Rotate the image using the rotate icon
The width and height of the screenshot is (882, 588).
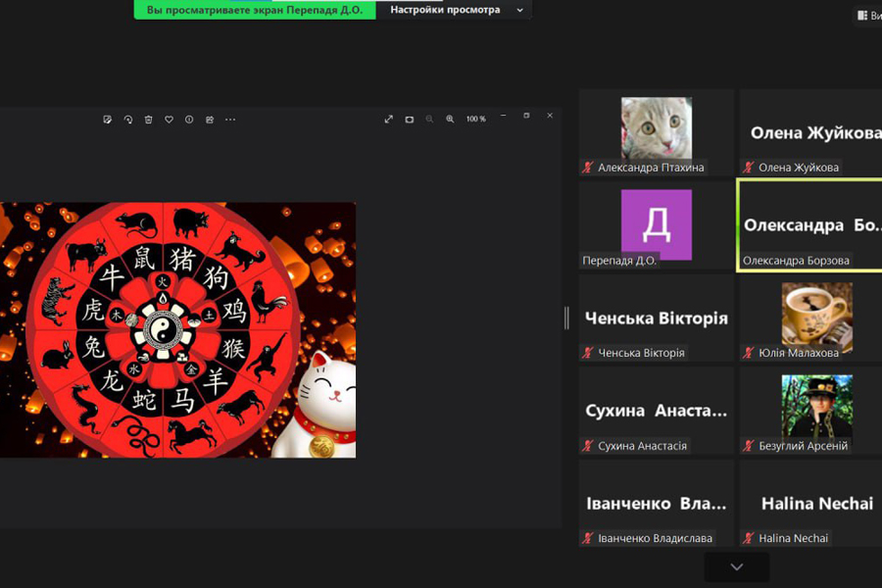(128, 120)
